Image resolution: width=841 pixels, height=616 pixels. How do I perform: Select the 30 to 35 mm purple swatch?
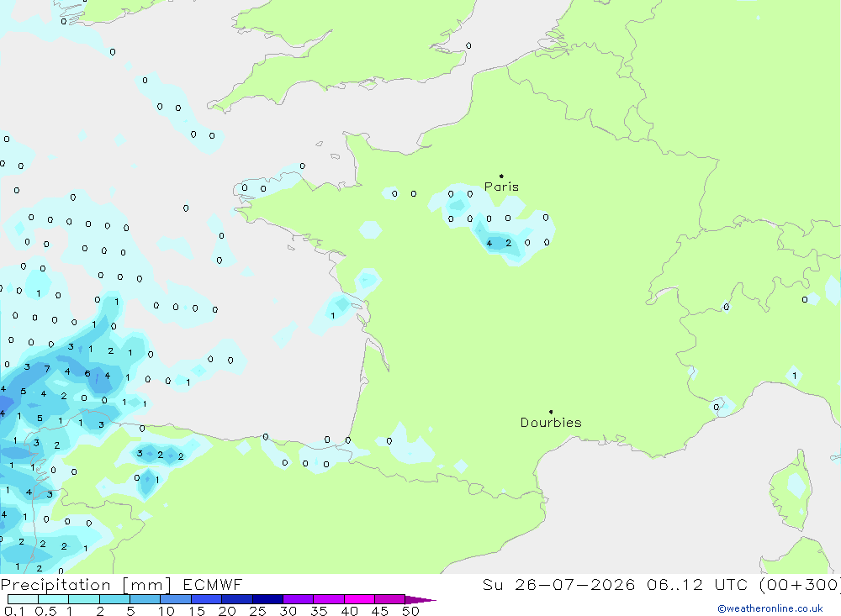[x=298, y=599]
